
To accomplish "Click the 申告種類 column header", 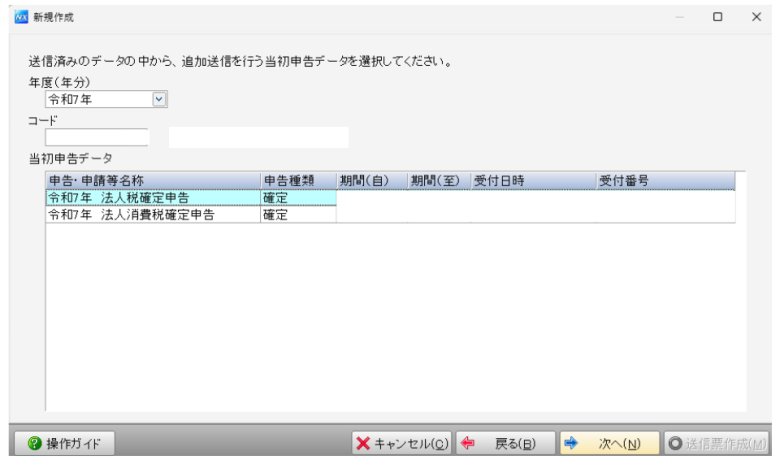I will coord(298,181).
